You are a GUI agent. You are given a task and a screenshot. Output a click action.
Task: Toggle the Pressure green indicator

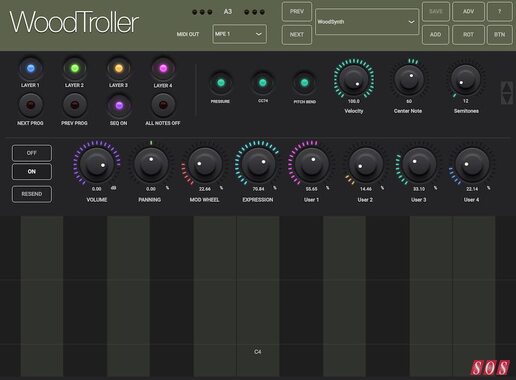pyautogui.click(x=221, y=83)
